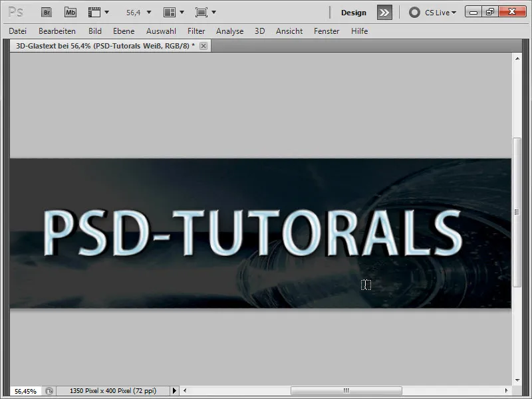Click the Photoshop Ps logo icon
The width and height of the screenshot is (532, 399).
(x=16, y=12)
